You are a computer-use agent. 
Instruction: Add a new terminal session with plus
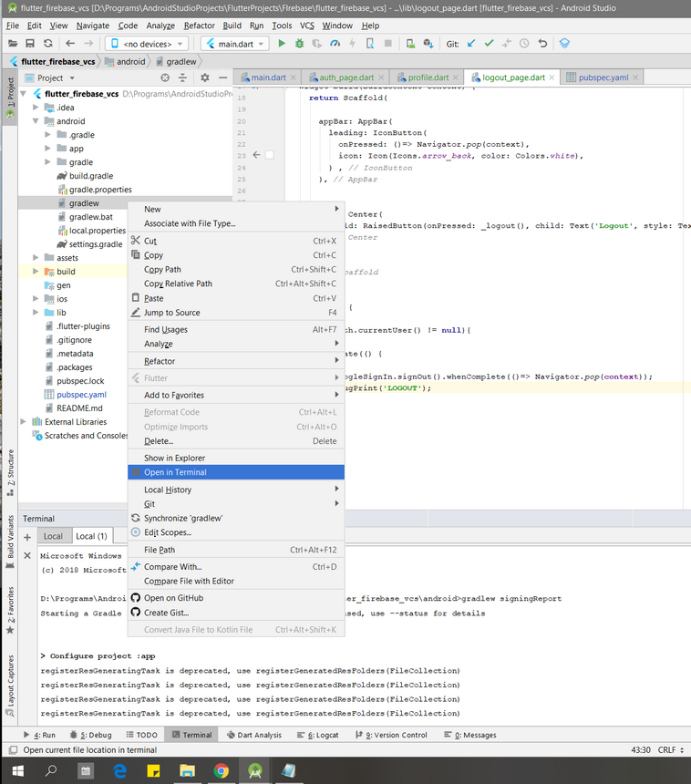[27, 536]
